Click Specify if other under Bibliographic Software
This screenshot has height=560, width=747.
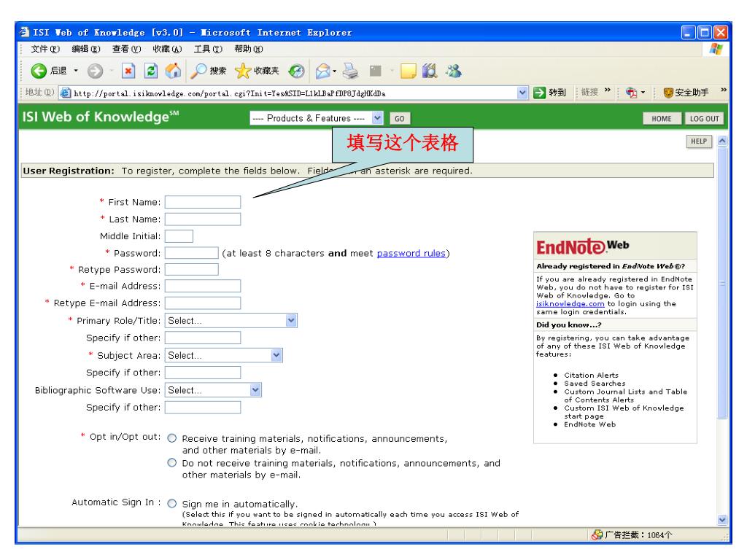[x=203, y=407]
